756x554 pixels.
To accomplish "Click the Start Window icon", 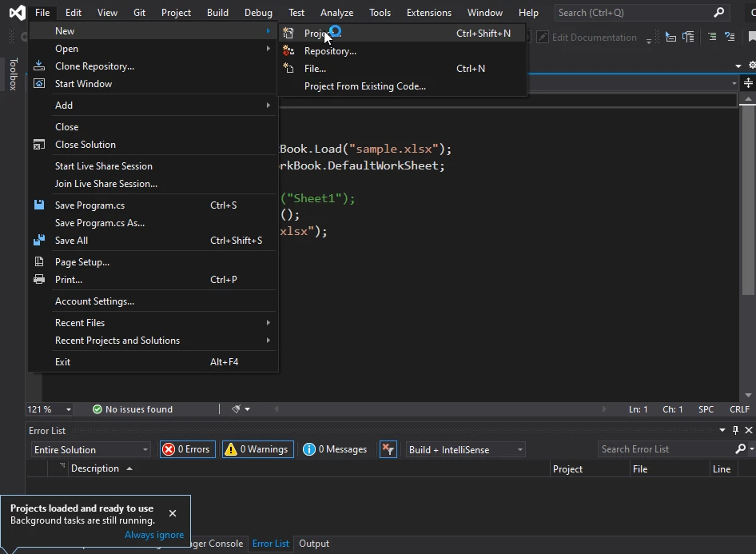I will pos(39,84).
